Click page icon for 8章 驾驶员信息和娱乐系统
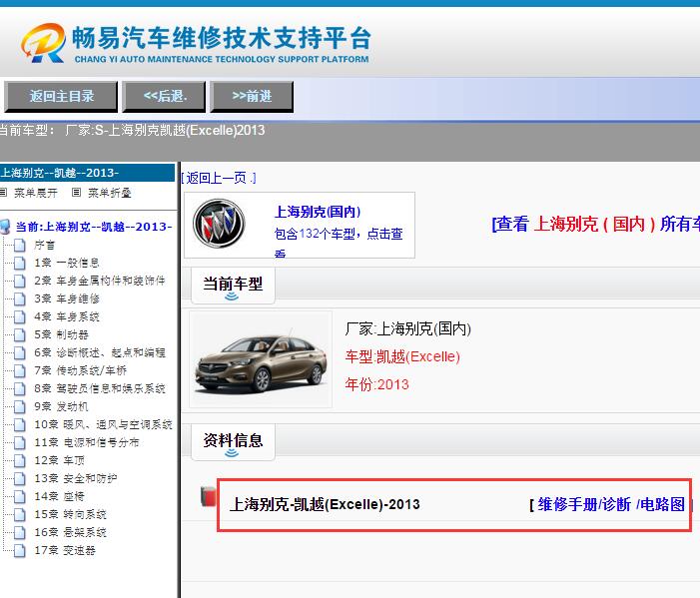Image resolution: width=700 pixels, height=598 pixels. (x=20, y=388)
